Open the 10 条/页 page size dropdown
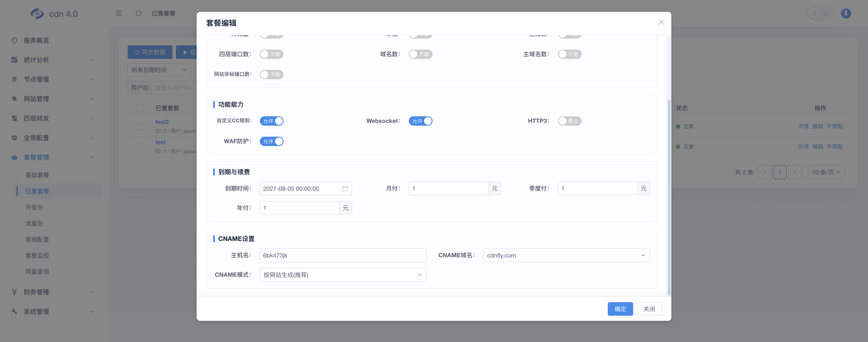Viewport: 868px width, 342px height. point(826,172)
